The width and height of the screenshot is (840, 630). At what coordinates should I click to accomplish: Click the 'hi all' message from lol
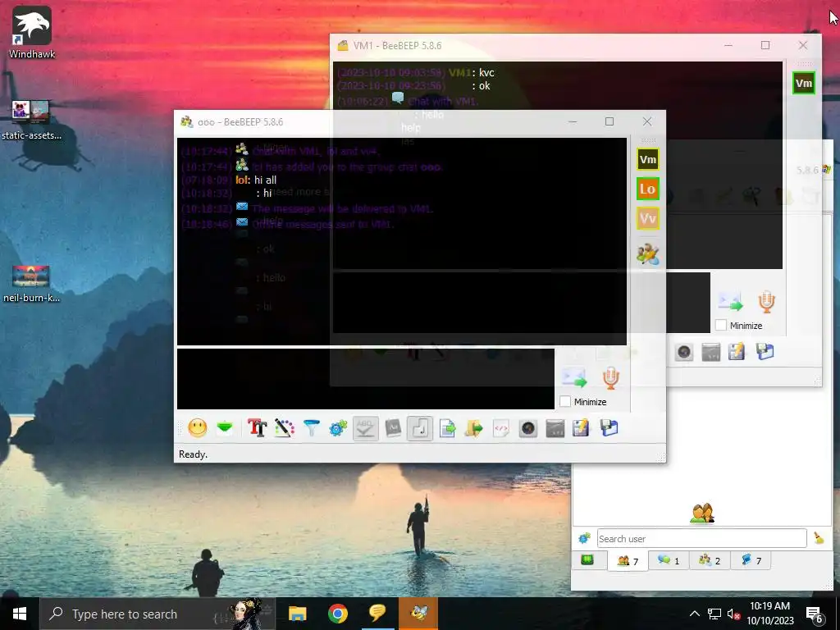point(265,180)
